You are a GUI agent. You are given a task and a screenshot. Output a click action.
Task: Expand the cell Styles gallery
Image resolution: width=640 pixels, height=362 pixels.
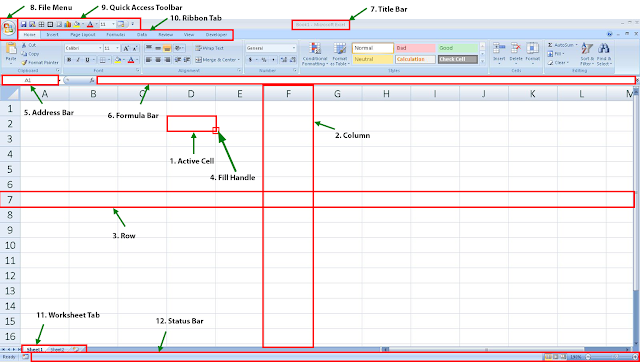pyautogui.click(x=482, y=61)
